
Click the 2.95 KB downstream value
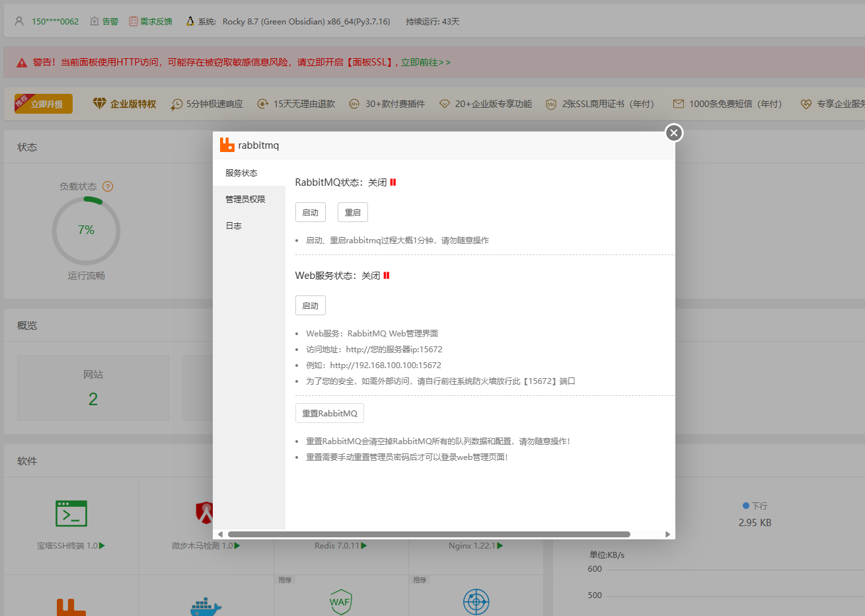click(755, 523)
